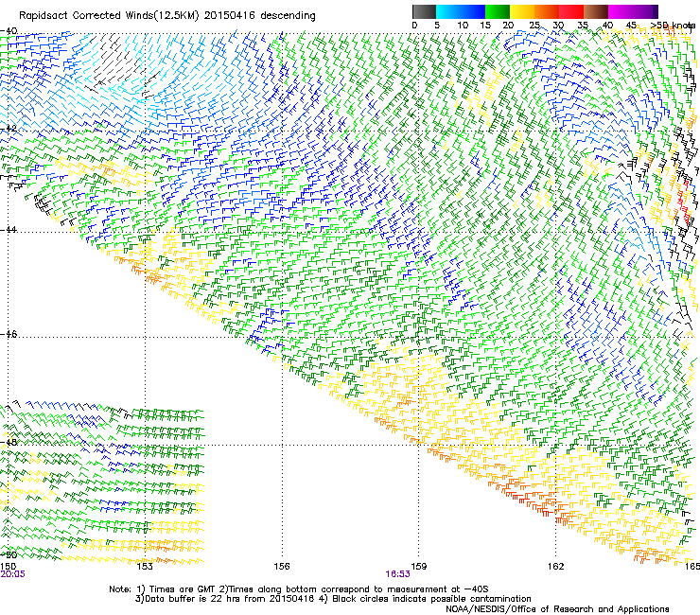700x615 pixels.
Task: Click the legend tick label 25
Action: (534, 26)
